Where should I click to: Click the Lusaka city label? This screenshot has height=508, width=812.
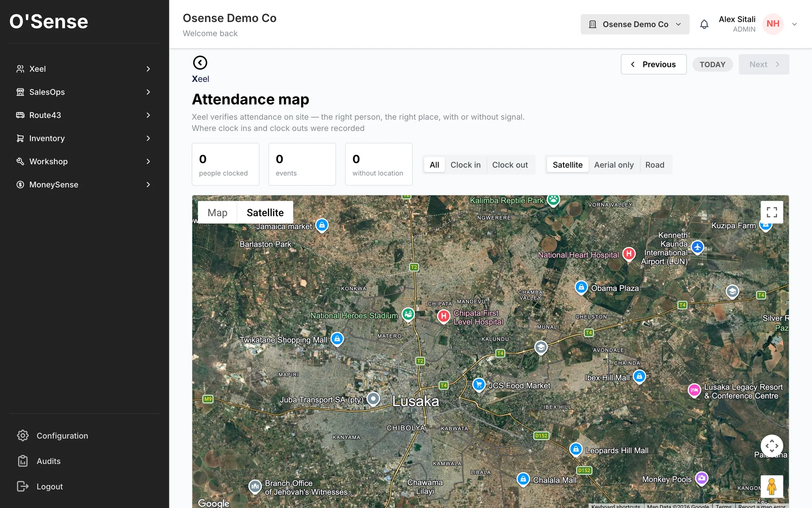click(x=415, y=402)
